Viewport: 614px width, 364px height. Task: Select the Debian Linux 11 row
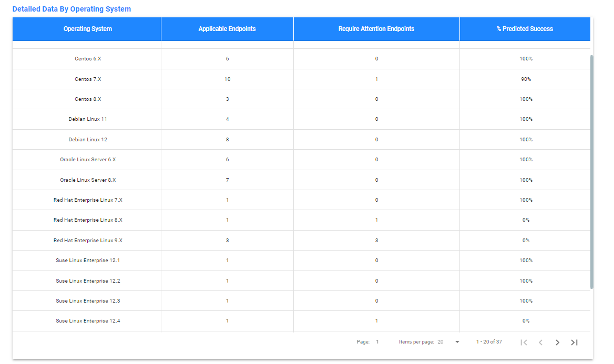point(87,119)
